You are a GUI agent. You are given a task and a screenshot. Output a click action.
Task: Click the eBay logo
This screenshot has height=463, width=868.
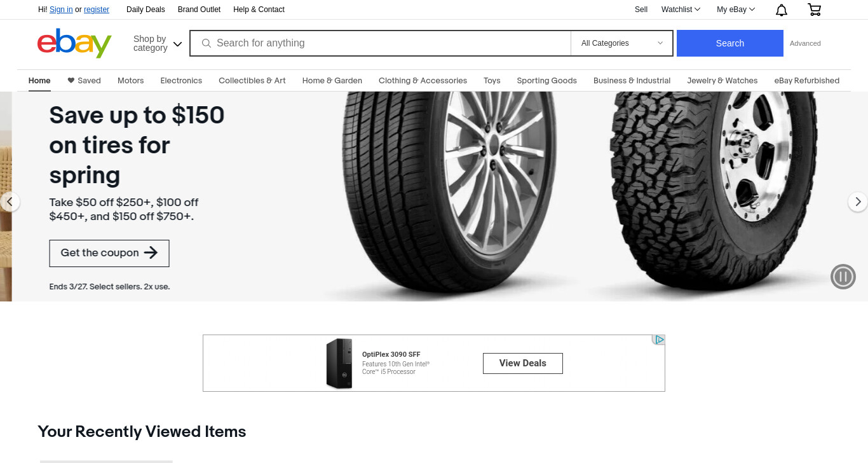pos(74,43)
